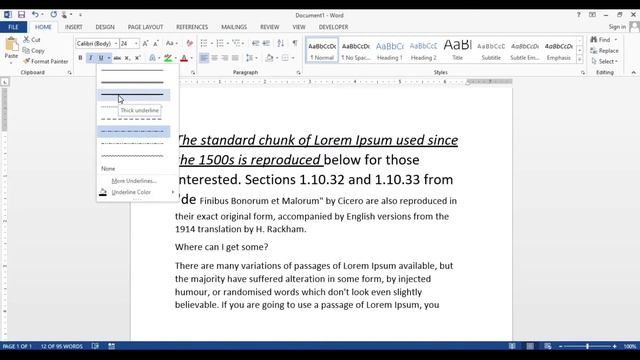Toggle Print Layout view in status bar
The width and height of the screenshot is (640, 360).
click(x=530, y=346)
